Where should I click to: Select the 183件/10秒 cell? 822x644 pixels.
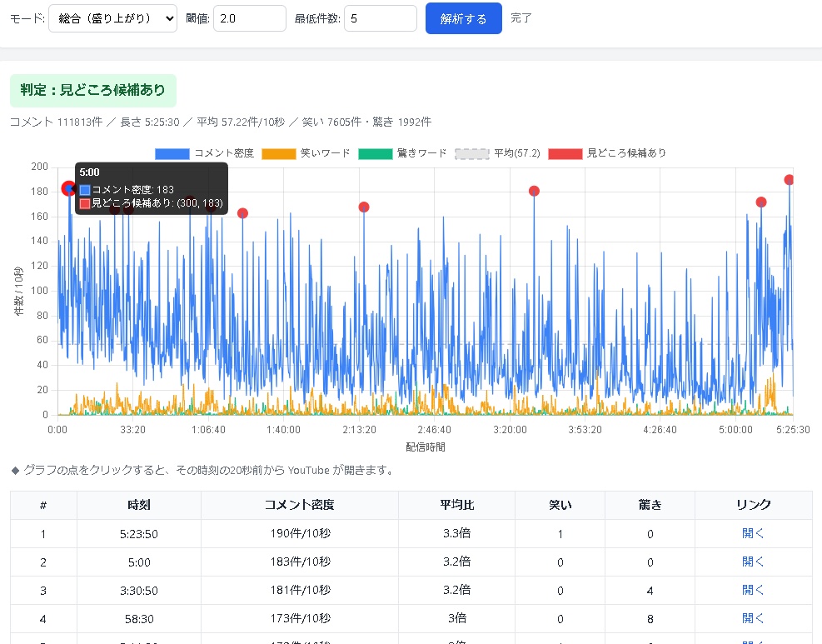coord(300,562)
